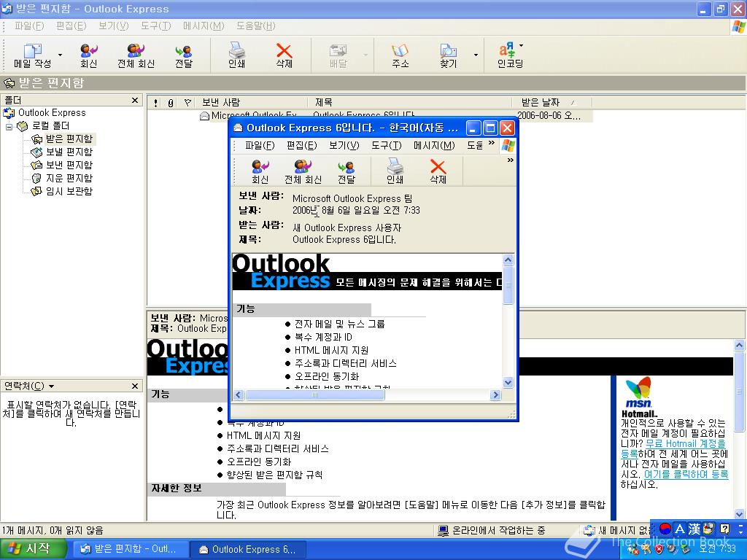Click 전달 in the message window toolbar
747x560 pixels.
347,172
